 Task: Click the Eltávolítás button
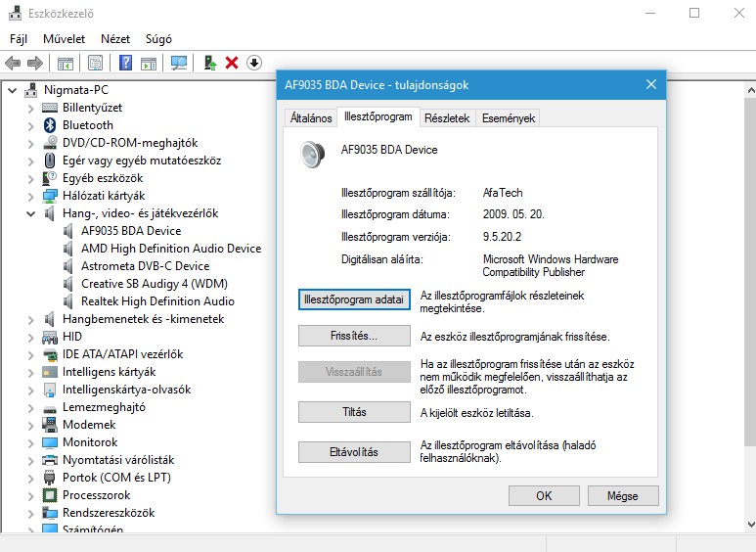354,452
